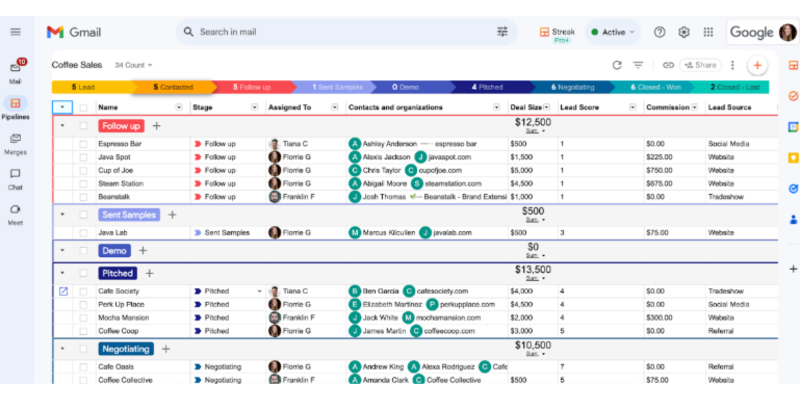800x400 pixels.
Task: Open the Google apps grid icon
Action: 709,32
